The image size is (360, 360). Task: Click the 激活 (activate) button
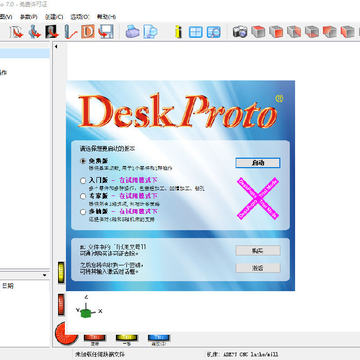(x=258, y=268)
